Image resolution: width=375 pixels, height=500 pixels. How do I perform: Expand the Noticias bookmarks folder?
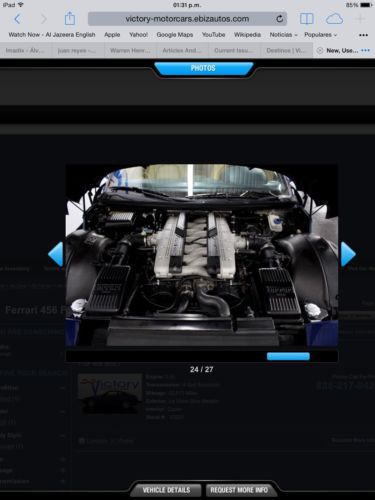[x=283, y=35]
